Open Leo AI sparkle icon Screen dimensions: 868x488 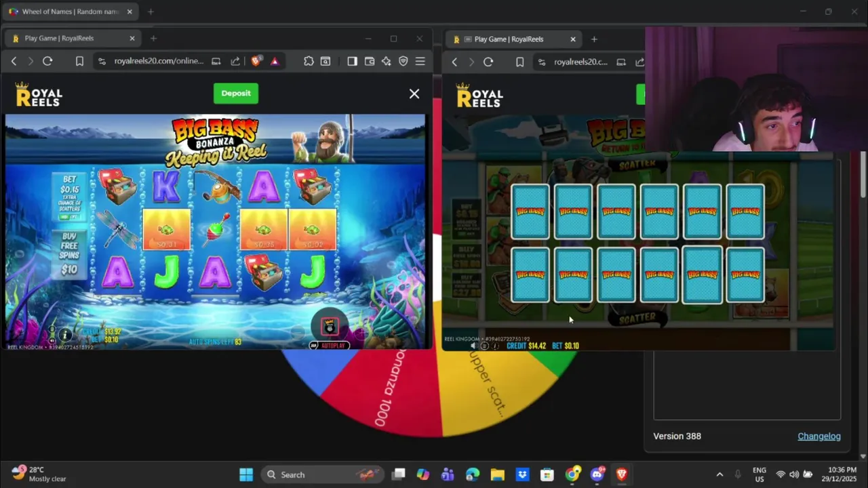pyautogui.click(x=387, y=61)
